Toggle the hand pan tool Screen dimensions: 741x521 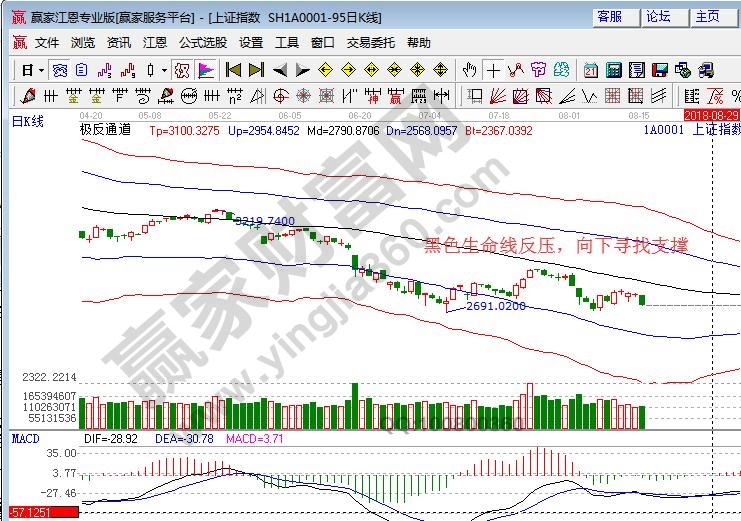469,70
